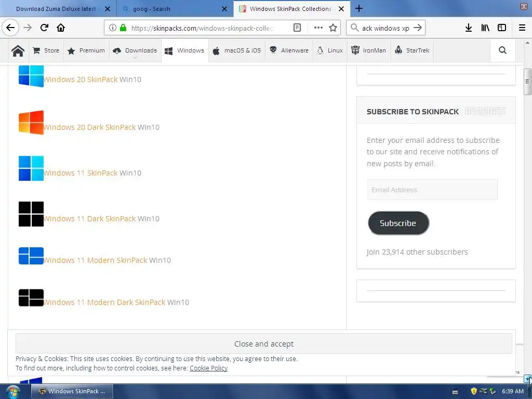The height and width of the screenshot is (399, 532).
Task: Click the Subscribe button
Action: (x=398, y=223)
